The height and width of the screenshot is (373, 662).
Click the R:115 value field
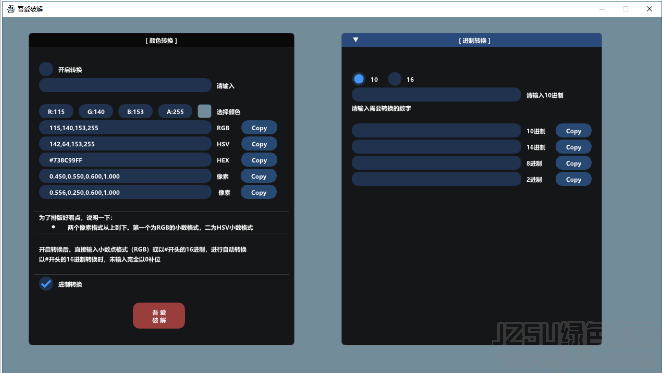pyautogui.click(x=56, y=111)
